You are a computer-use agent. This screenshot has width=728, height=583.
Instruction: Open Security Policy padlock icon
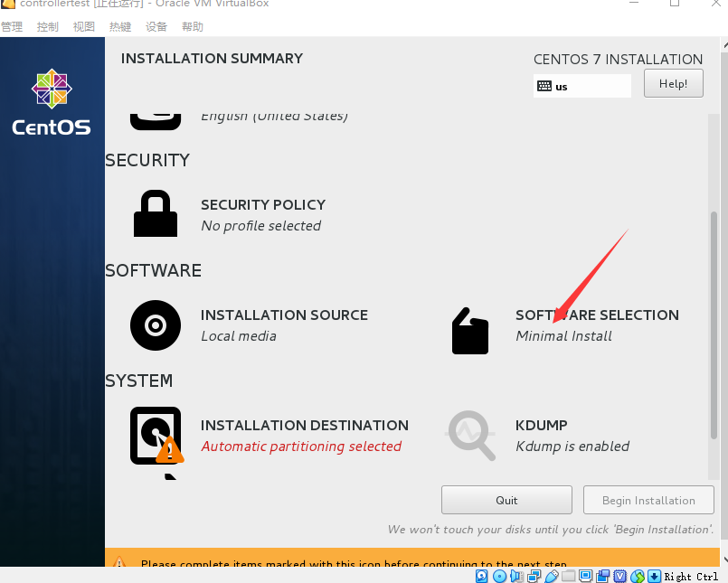click(x=156, y=213)
